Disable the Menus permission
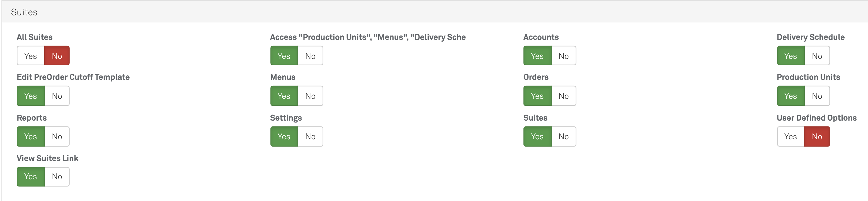This screenshot has height=201, width=868. coord(310,96)
